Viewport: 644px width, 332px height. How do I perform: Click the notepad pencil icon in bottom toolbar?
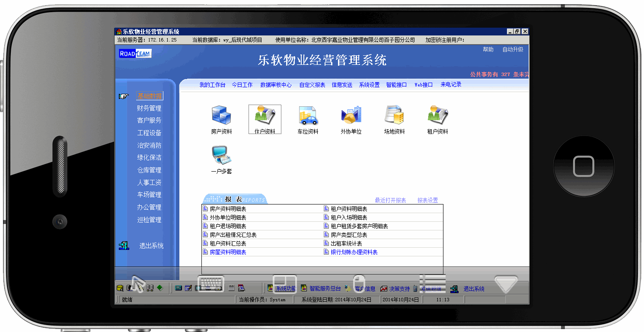188,288
